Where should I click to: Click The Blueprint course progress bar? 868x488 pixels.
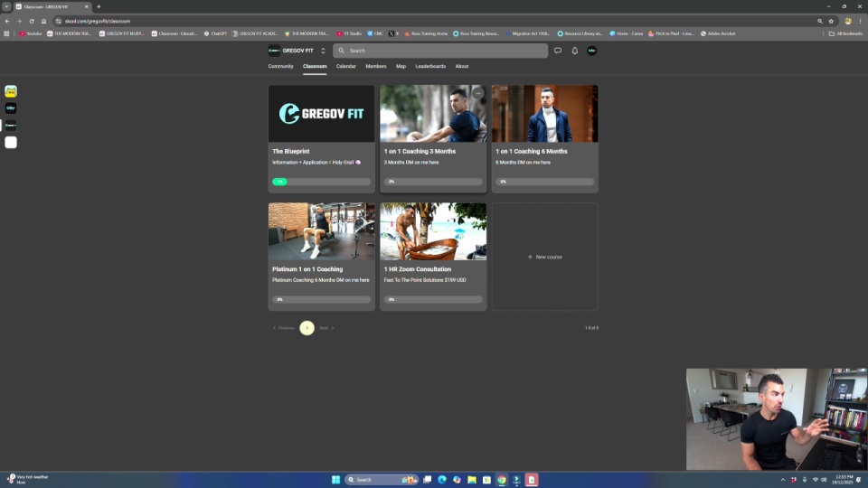pos(321,182)
